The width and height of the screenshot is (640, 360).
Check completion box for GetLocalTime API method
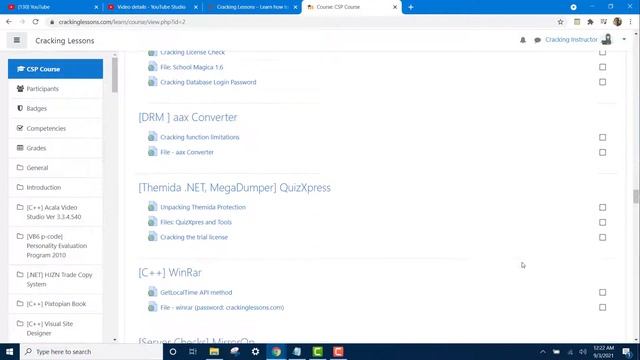[602, 292]
